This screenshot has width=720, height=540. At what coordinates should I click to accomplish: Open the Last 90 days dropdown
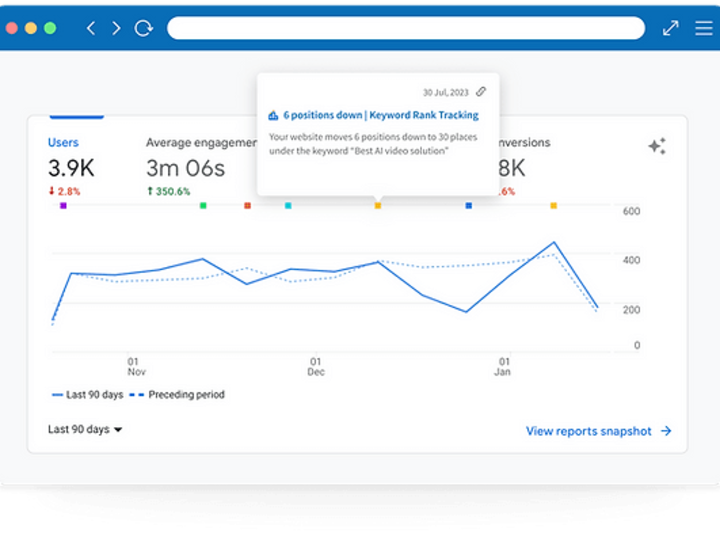pos(85,429)
